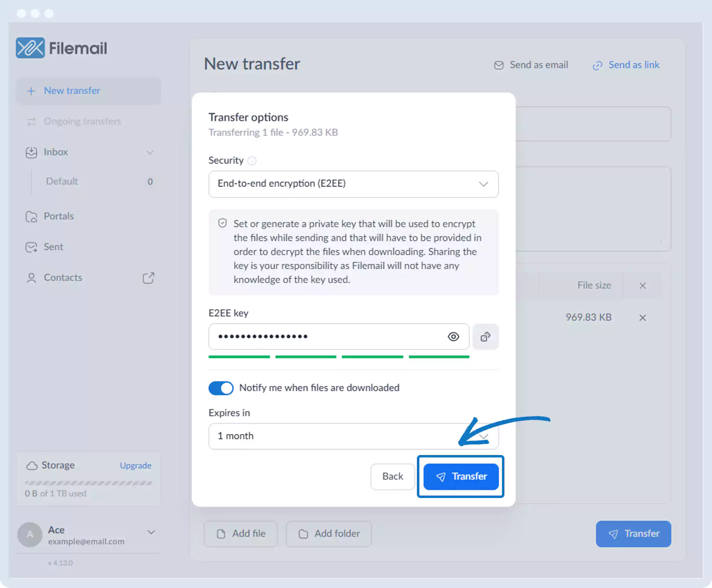Click the X in the File size header
The height and width of the screenshot is (588, 712).
pyautogui.click(x=642, y=286)
